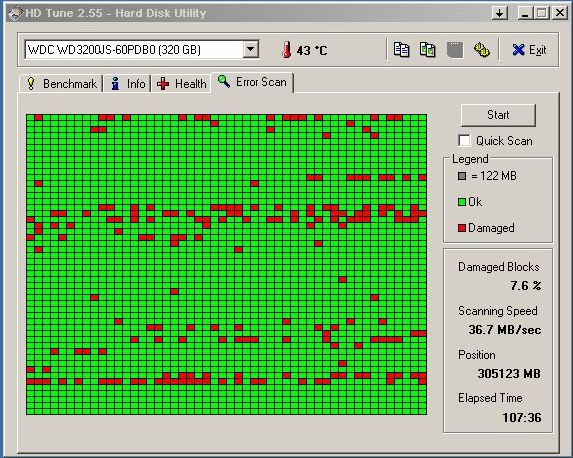Image resolution: width=573 pixels, height=458 pixels.
Task: Switch to the Benchmark tab
Action: point(61,84)
